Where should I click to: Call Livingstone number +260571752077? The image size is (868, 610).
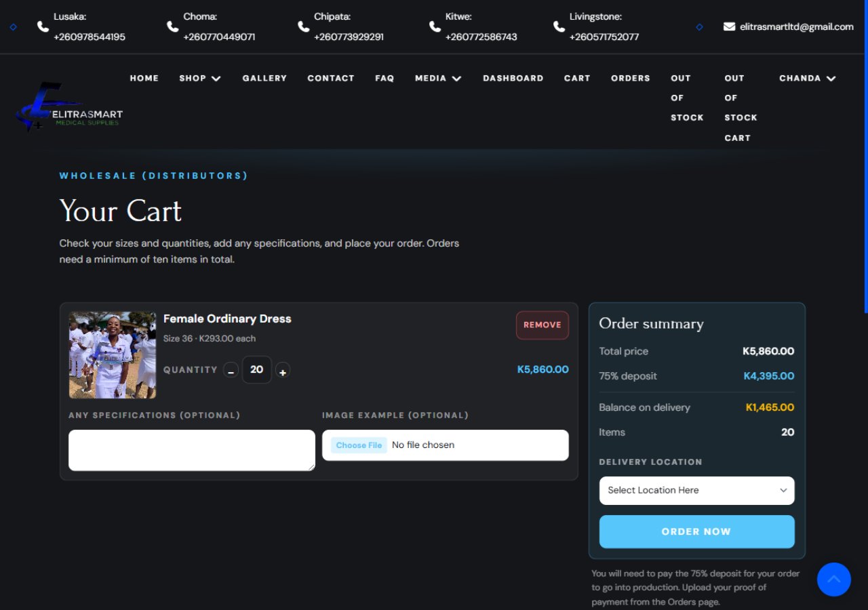pos(604,37)
